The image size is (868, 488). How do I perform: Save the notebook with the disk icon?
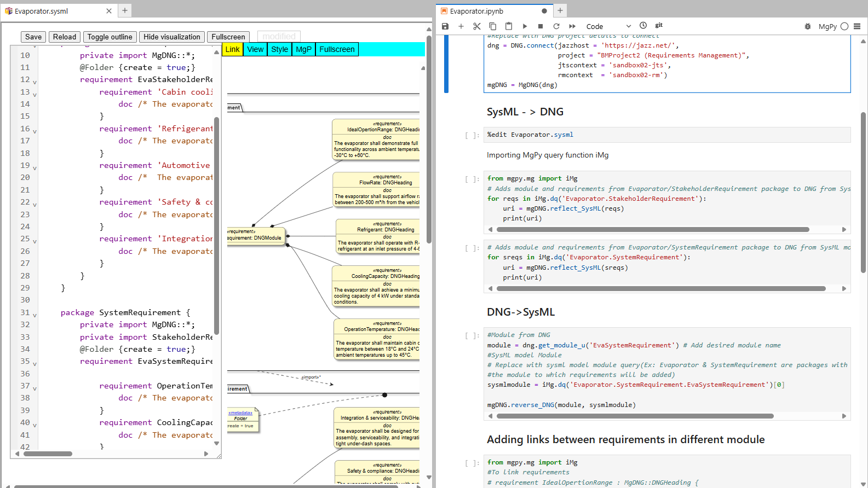tap(445, 26)
